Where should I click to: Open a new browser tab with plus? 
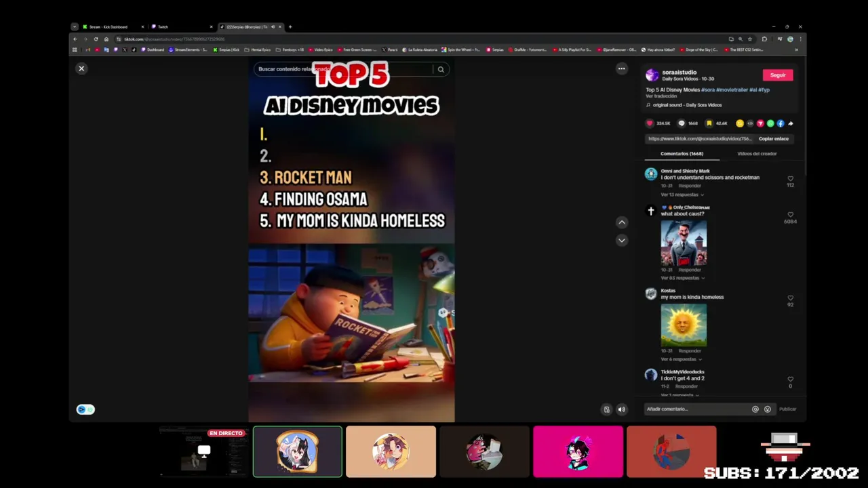point(290,27)
